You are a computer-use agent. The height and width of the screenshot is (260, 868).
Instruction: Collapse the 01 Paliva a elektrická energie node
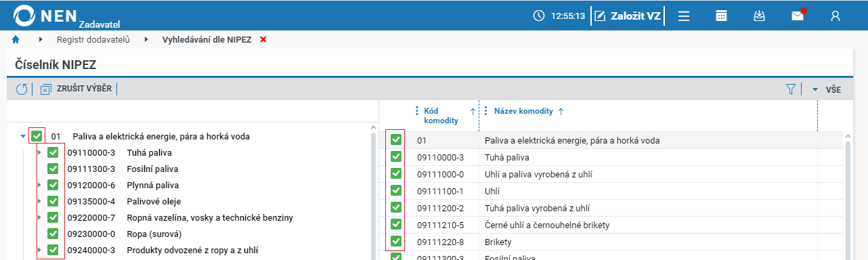point(22,136)
